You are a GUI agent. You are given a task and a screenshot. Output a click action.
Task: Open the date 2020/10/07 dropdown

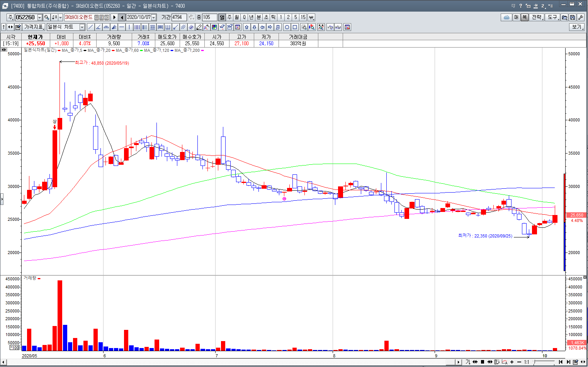(154, 17)
